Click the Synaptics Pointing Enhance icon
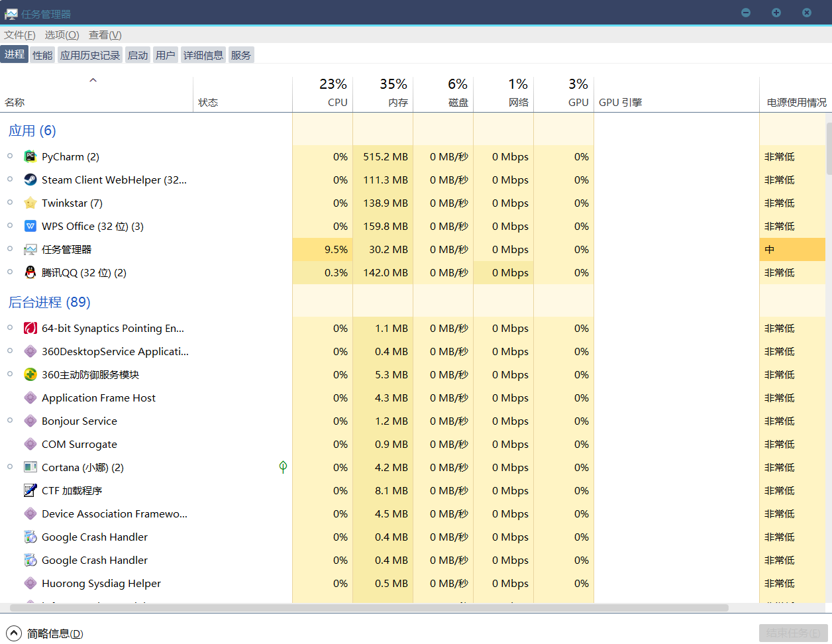 (x=30, y=329)
